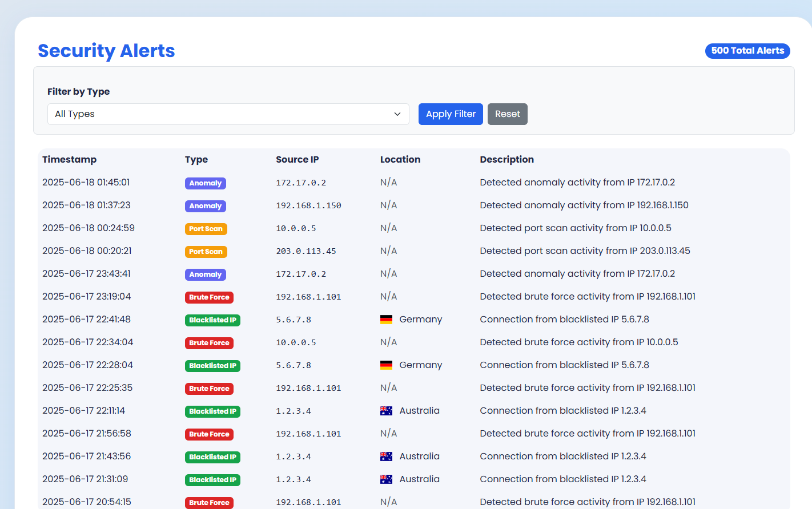Click the Germany flag in the 22:41:48 row
Screen dimensions: 812x509
click(x=387, y=320)
